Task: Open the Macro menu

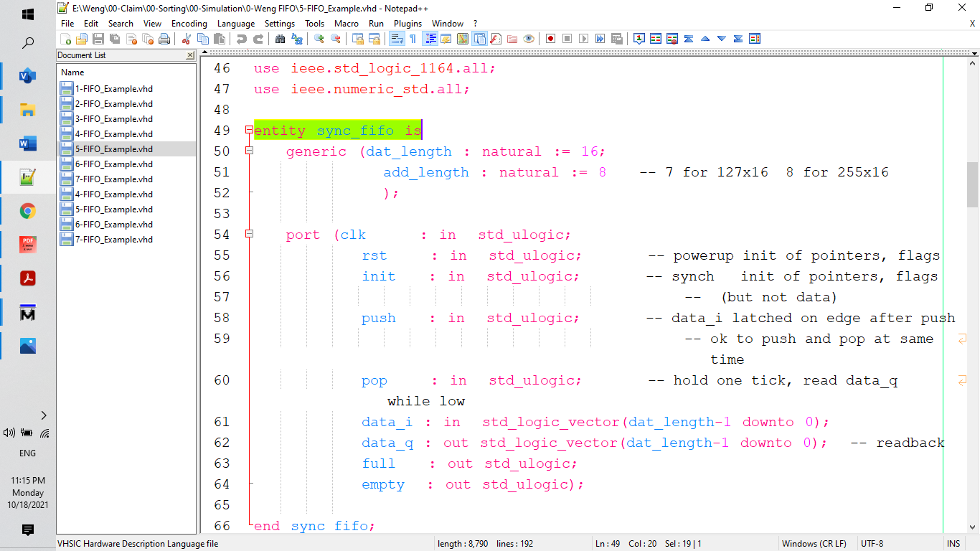Action: pos(347,24)
